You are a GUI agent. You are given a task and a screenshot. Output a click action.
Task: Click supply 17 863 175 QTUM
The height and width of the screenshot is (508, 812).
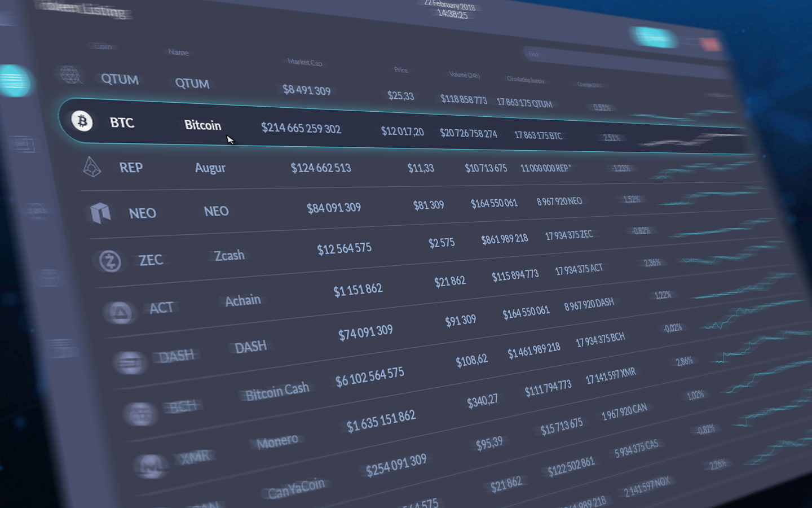pos(524,102)
